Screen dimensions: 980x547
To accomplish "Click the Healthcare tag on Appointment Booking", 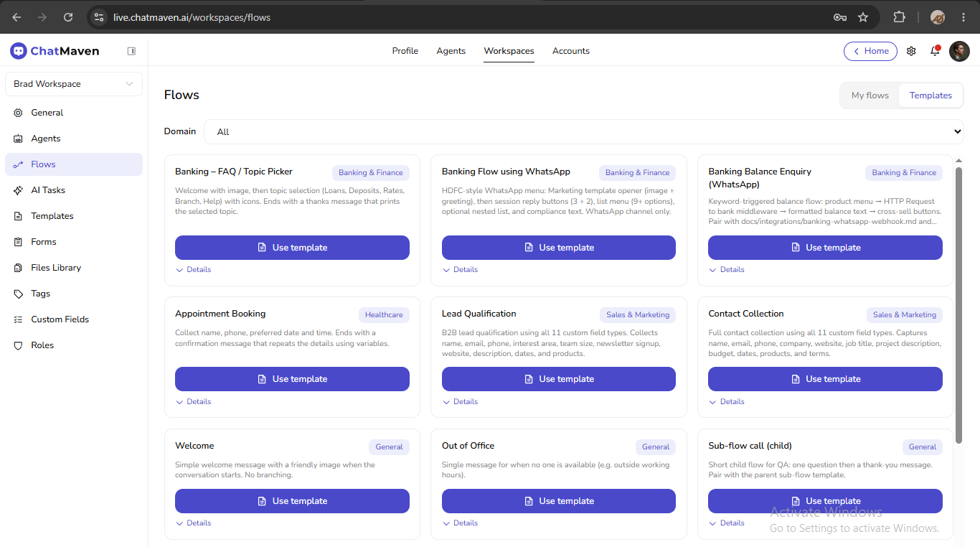I will coord(384,314).
